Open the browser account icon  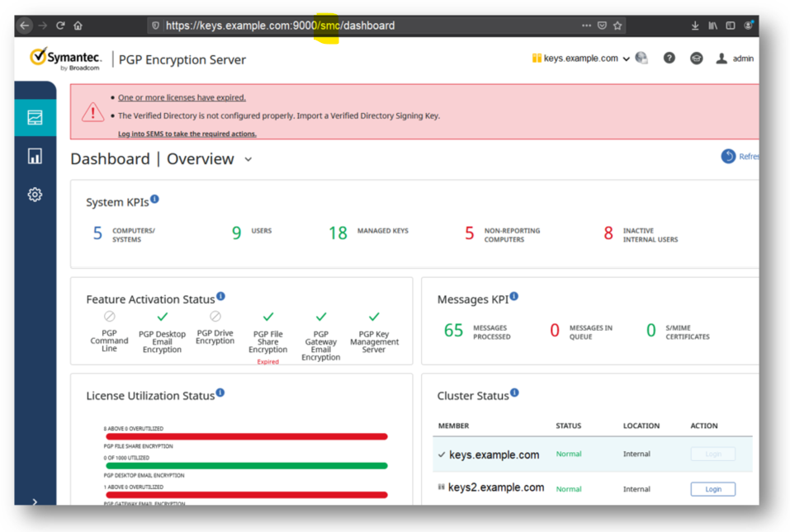tap(748, 26)
